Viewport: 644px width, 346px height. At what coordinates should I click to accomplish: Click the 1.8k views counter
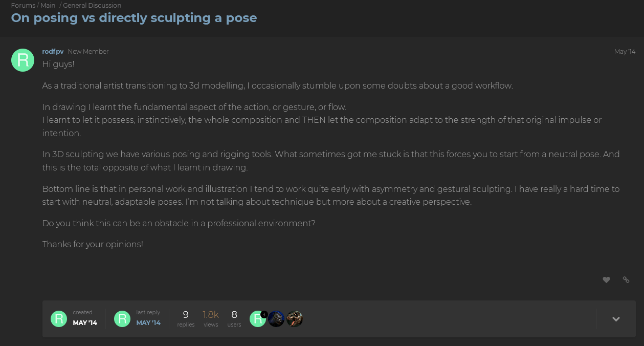(x=211, y=318)
